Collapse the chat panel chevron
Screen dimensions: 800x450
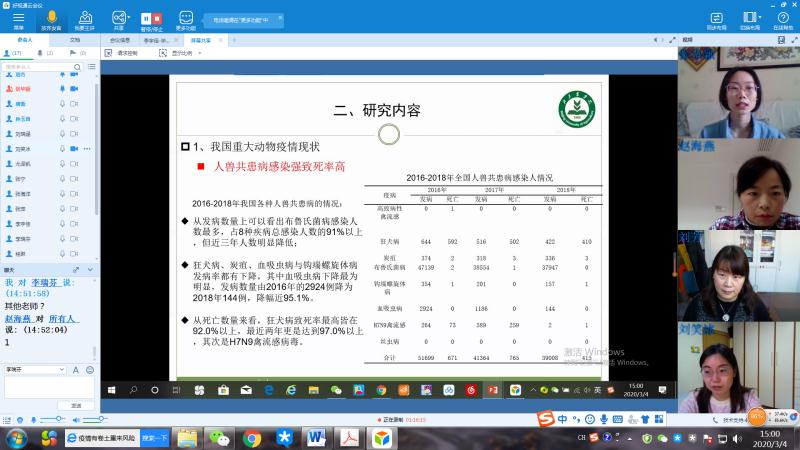92,270
